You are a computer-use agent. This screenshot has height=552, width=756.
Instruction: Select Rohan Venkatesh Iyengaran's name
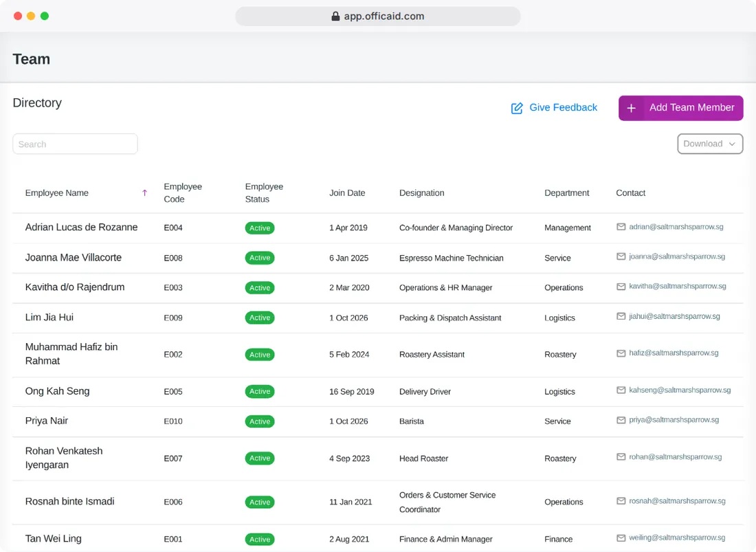coord(64,458)
